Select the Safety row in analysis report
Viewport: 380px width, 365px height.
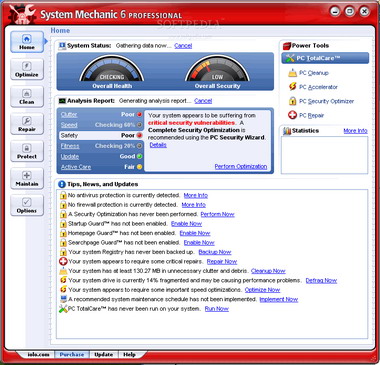(101, 135)
